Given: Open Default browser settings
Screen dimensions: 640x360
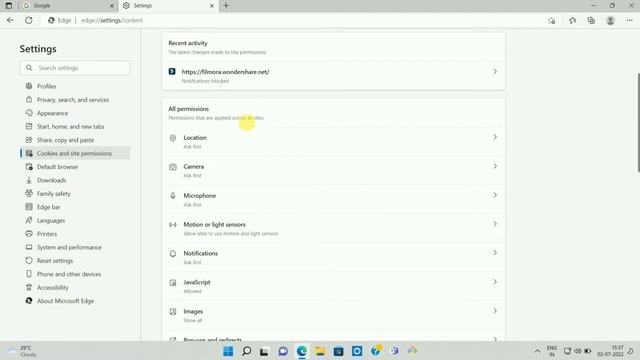Looking at the screenshot, I should pos(57,167).
